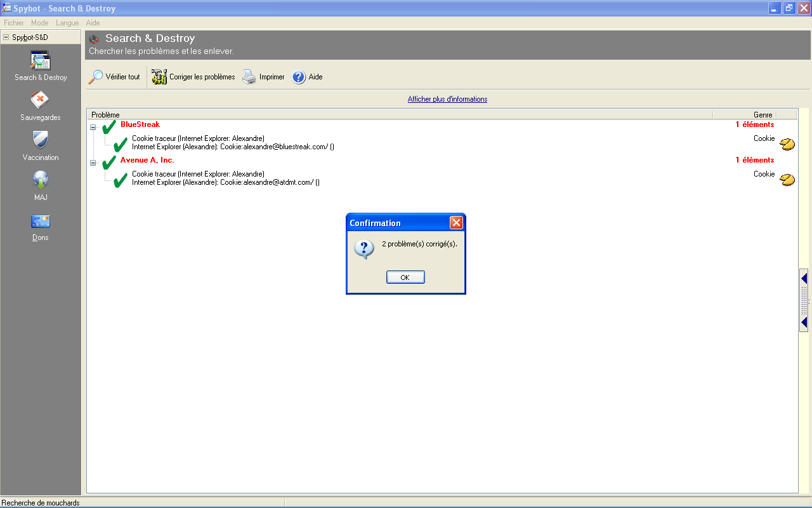Open the Search & Destroy sidebar icon

(x=41, y=61)
